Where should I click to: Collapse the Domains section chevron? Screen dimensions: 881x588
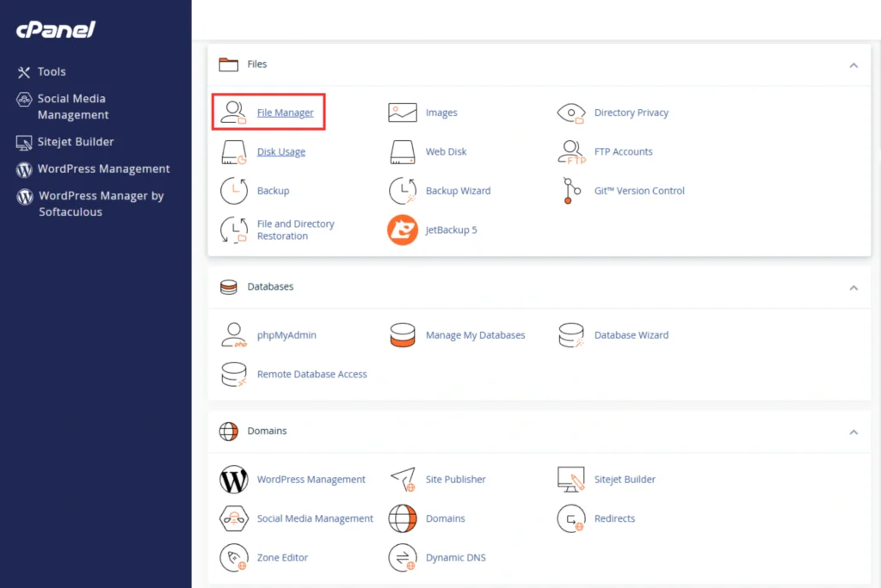coord(853,432)
